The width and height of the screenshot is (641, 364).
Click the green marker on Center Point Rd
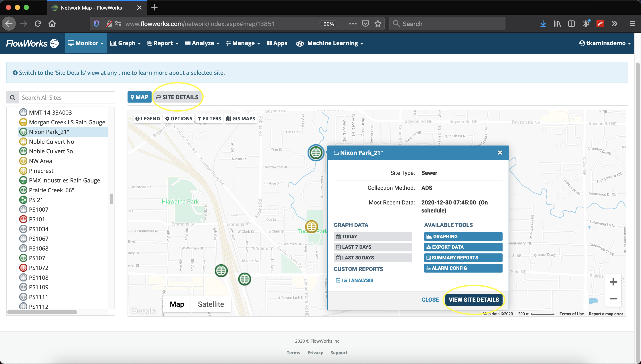pos(245,279)
